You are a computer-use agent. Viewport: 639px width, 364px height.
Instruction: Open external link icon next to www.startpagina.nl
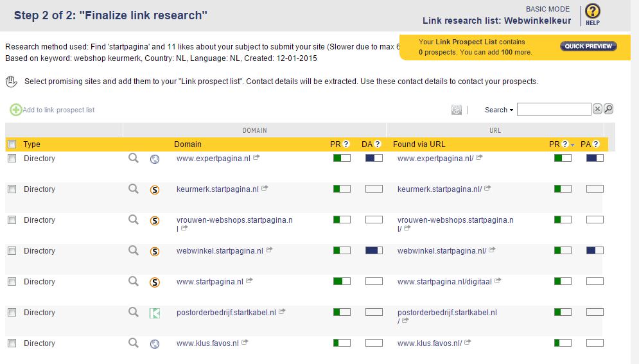pos(250,281)
